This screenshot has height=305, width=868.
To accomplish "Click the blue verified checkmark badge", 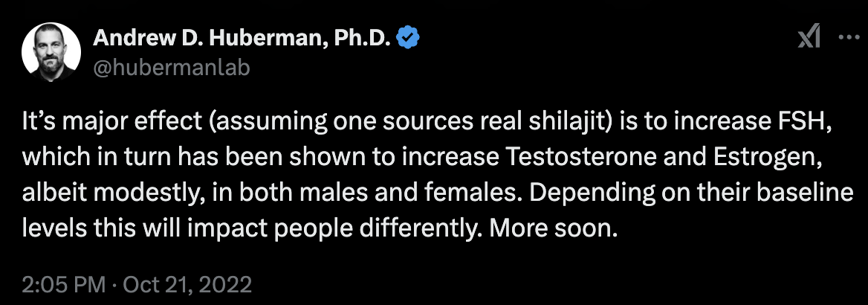I will pyautogui.click(x=409, y=38).
